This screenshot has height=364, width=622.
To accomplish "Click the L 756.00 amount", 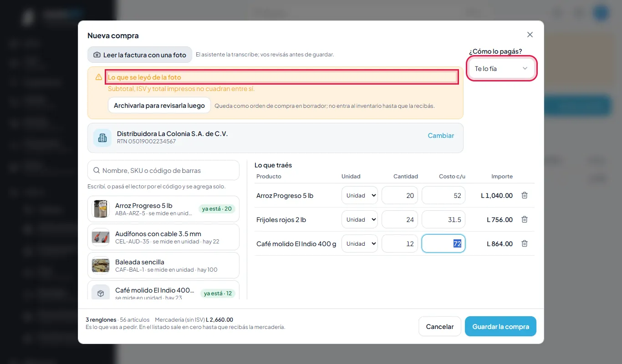I will pos(500,220).
